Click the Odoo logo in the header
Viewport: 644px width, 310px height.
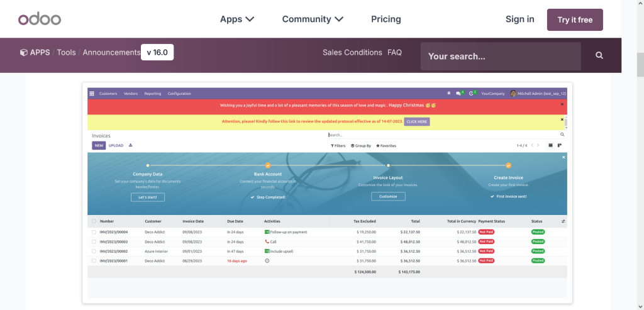tap(40, 19)
